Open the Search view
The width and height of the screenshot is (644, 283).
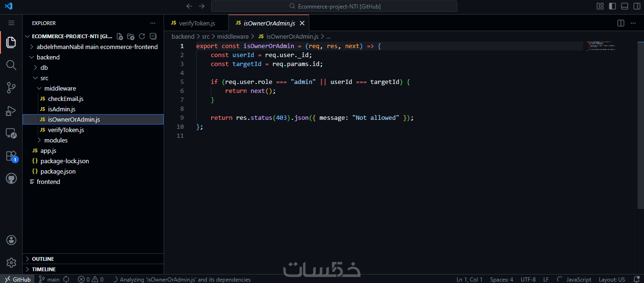pyautogui.click(x=11, y=65)
